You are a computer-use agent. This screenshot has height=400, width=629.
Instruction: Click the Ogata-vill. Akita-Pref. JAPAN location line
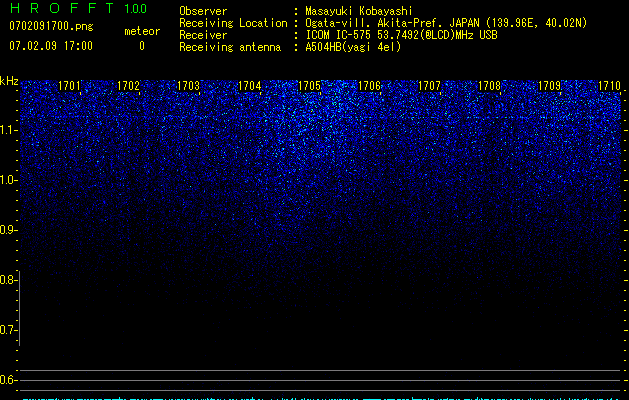pos(446,23)
